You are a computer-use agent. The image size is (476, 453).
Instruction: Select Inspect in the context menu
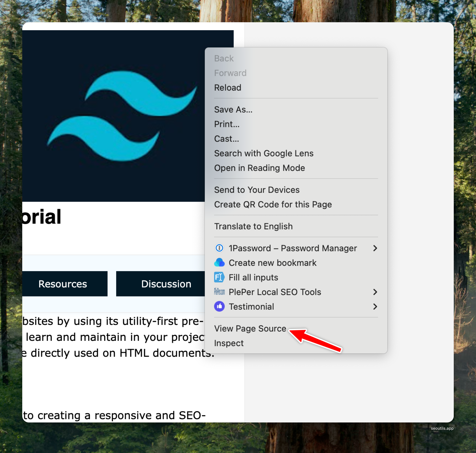coord(229,343)
